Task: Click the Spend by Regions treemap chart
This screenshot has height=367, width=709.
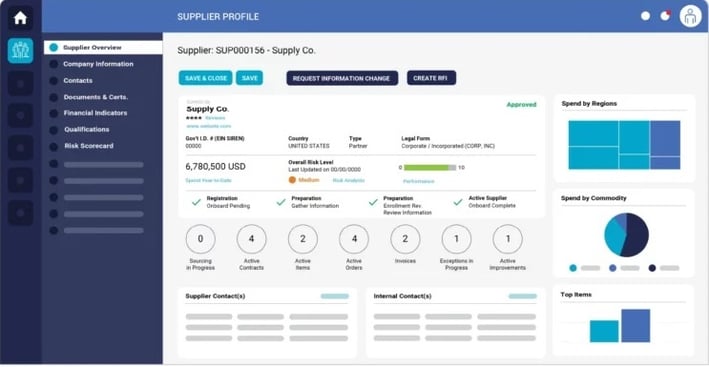Action: click(x=624, y=145)
